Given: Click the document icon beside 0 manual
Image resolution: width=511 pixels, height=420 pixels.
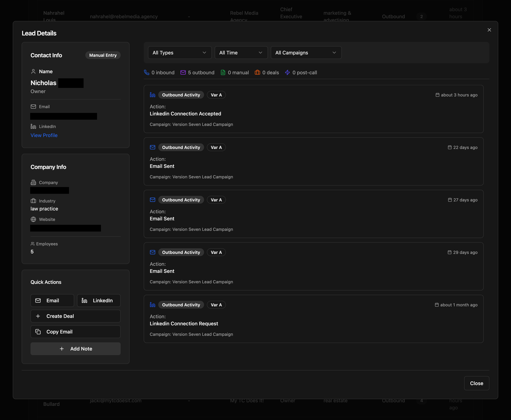Looking at the screenshot, I should 223,73.
